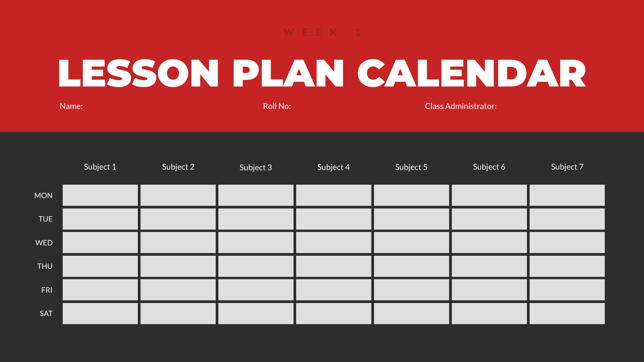Select the THU Subject 7 lesson cell
Image resolution: width=644 pixels, height=362 pixels.
567,266
